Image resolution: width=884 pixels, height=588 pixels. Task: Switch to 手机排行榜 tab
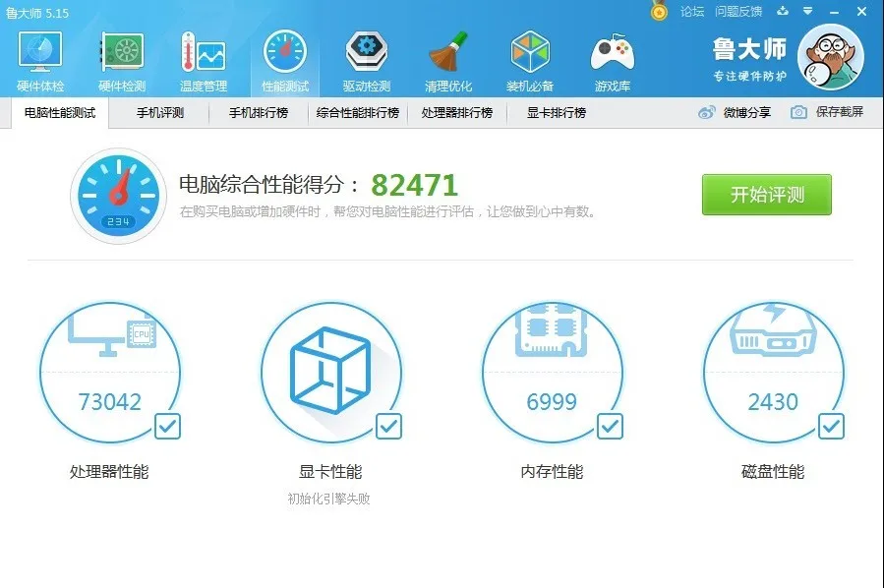click(x=259, y=113)
